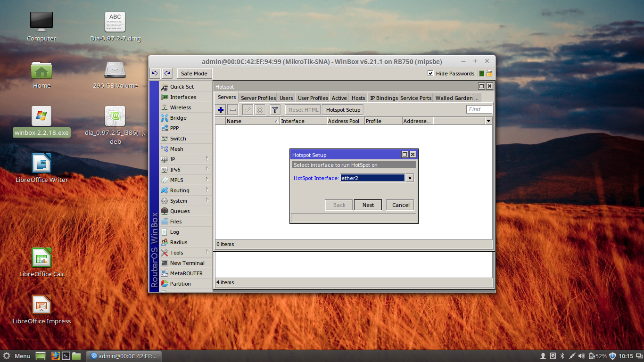This screenshot has width=644, height=362.
Task: Open the Bridge menu
Action: click(186, 118)
